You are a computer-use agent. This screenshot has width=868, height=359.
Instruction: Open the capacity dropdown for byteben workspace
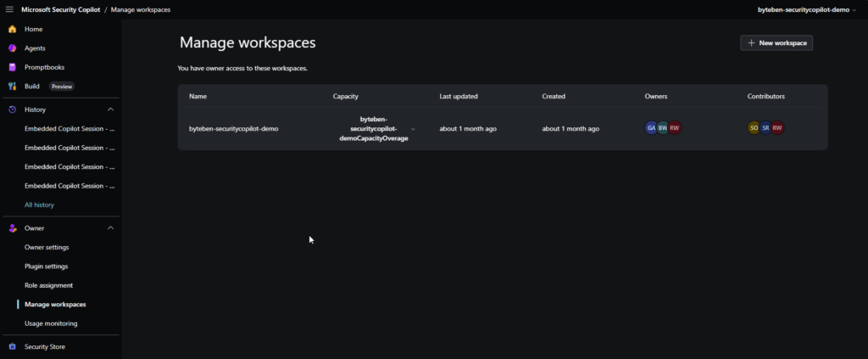(x=413, y=129)
